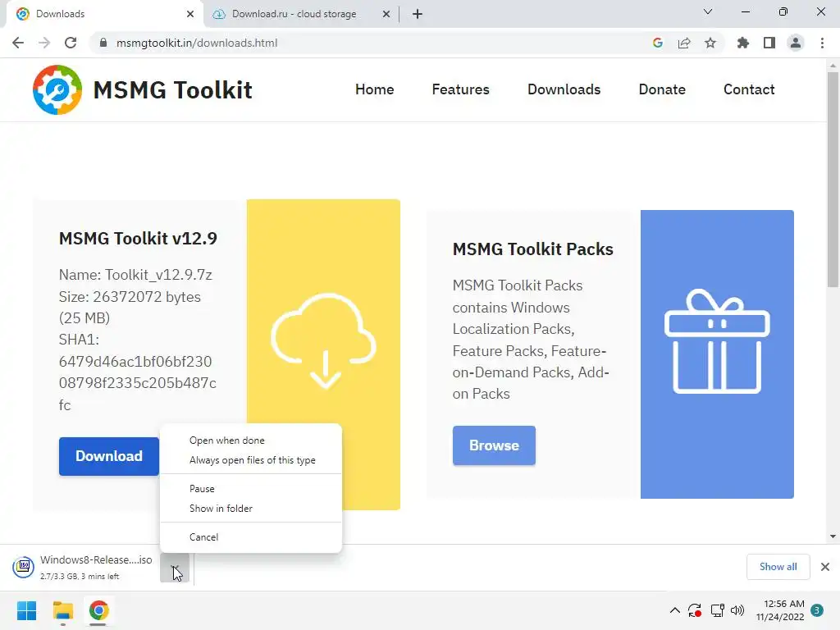Screen dimensions: 840x630
Task: Open the Windows Start menu
Action: tap(26, 610)
